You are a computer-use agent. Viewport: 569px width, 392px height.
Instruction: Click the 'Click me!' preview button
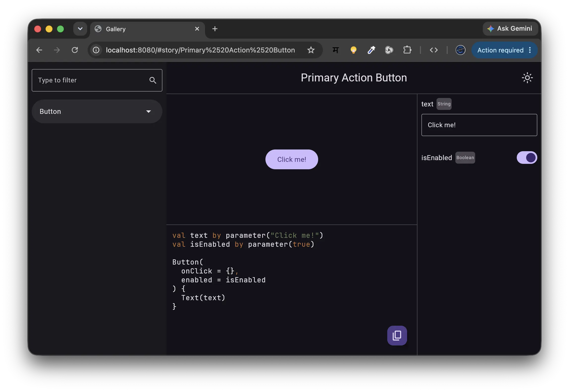pyautogui.click(x=292, y=159)
